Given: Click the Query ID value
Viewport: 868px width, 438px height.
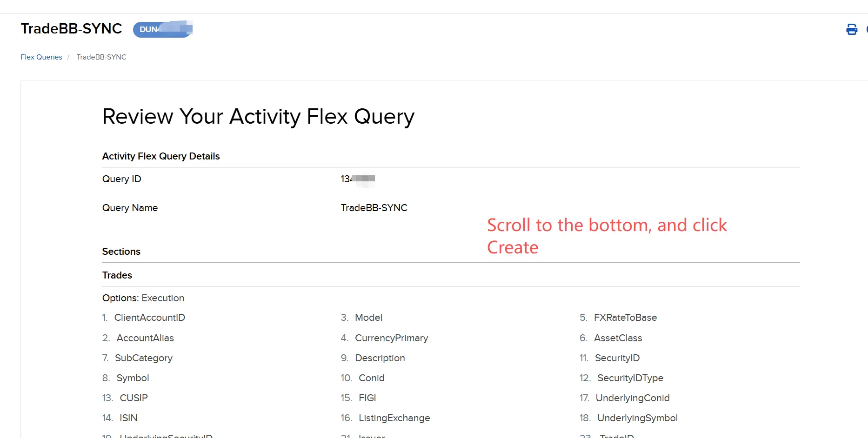Looking at the screenshot, I should 357,179.
